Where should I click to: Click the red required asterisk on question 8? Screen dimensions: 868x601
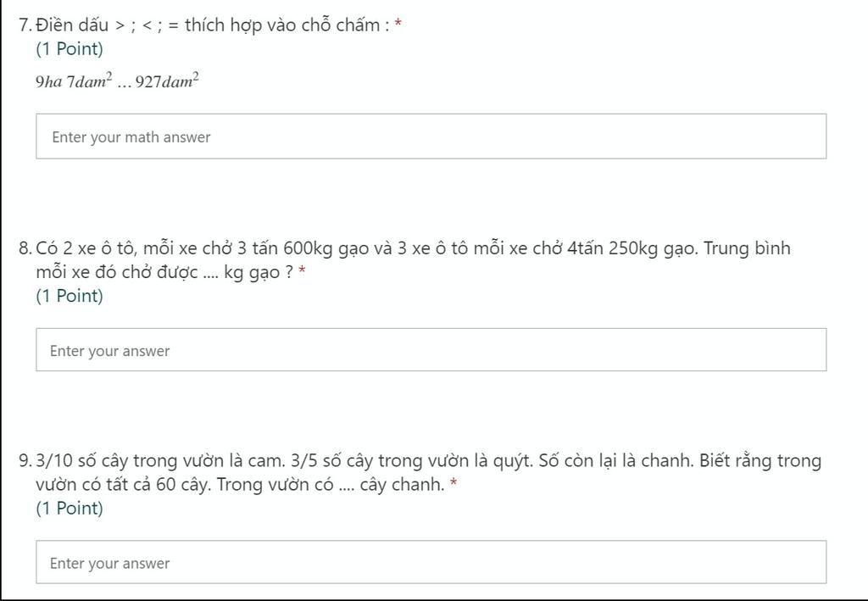302,272
